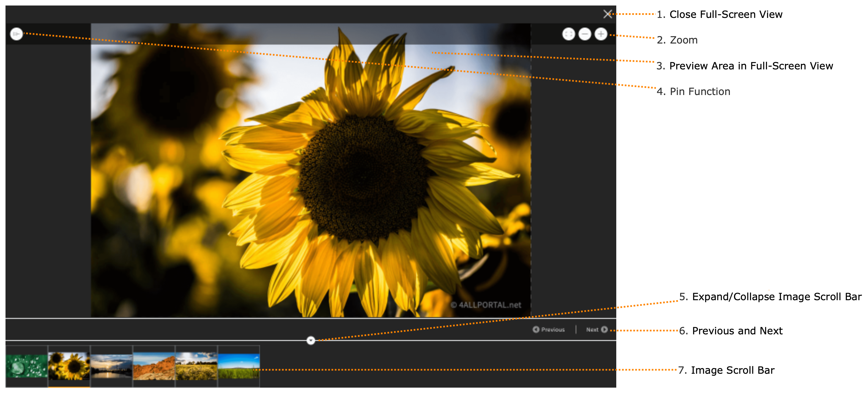Click the 4ALLPORTAL.net watermark on the image
The height and width of the screenshot is (393, 868).
pyautogui.click(x=486, y=305)
